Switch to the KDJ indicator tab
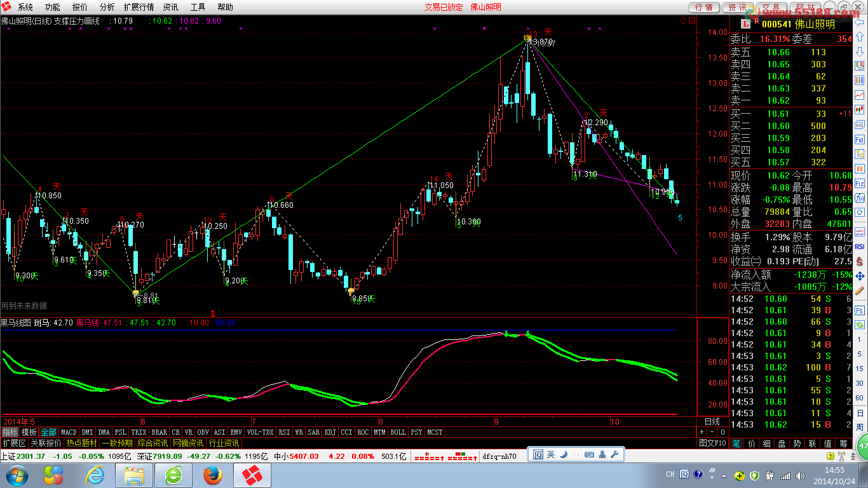Screen dimensions: 868x488 pos(330,432)
